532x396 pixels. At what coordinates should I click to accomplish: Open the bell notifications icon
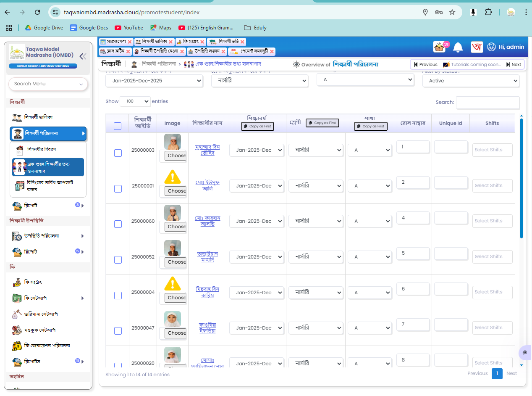pyautogui.click(x=458, y=47)
